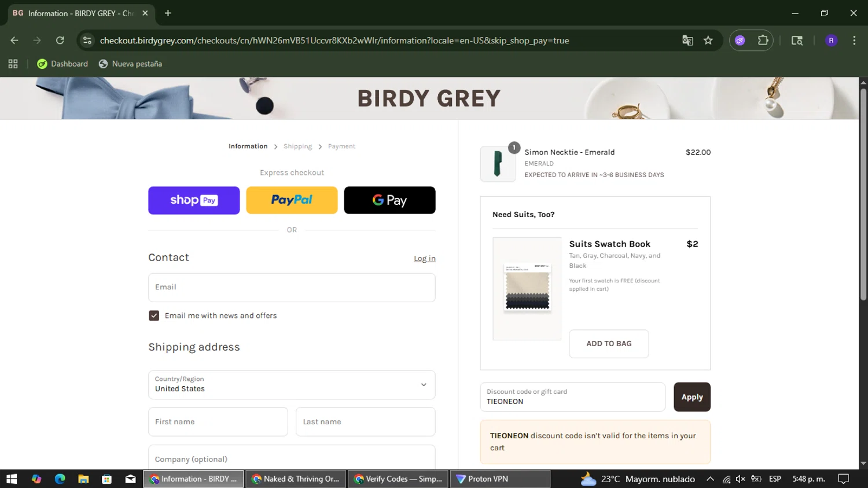Pay with PayPal express button
The image size is (868, 488).
292,200
